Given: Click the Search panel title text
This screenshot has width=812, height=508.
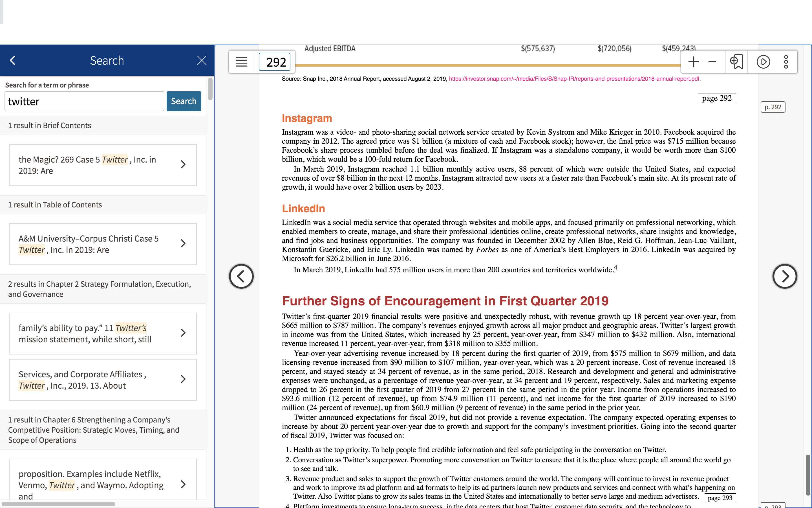Looking at the screenshot, I should [x=107, y=60].
